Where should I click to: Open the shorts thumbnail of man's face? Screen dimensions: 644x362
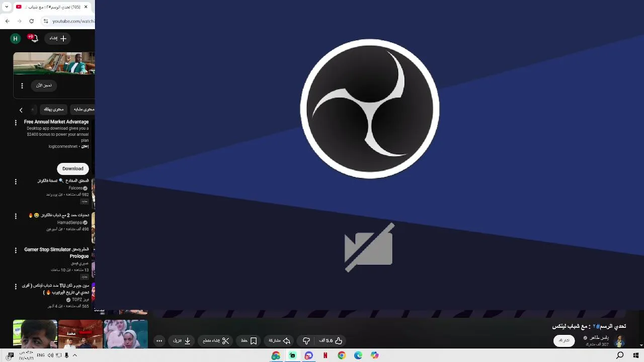[35, 334]
